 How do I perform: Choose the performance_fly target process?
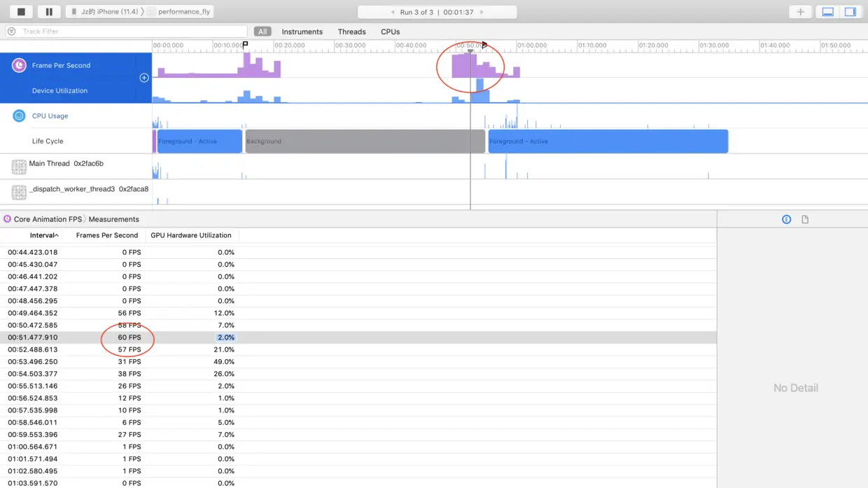179,12
